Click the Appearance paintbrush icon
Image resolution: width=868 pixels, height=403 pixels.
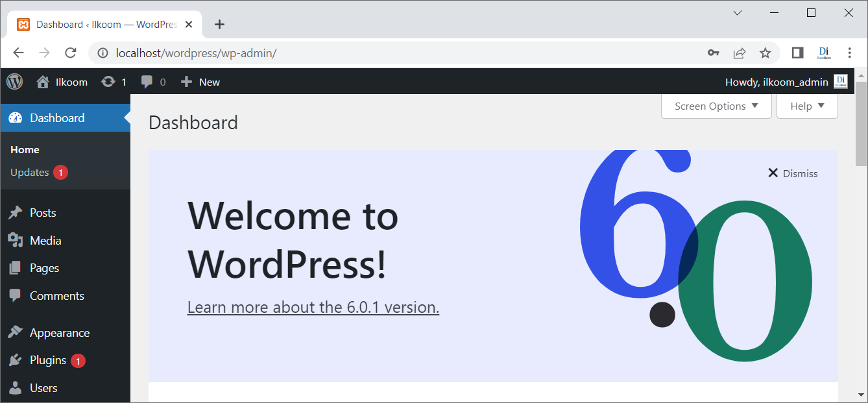(16, 333)
